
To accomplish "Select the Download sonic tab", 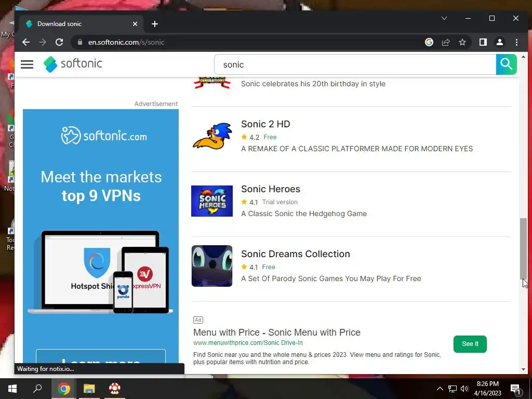I will click(82, 24).
